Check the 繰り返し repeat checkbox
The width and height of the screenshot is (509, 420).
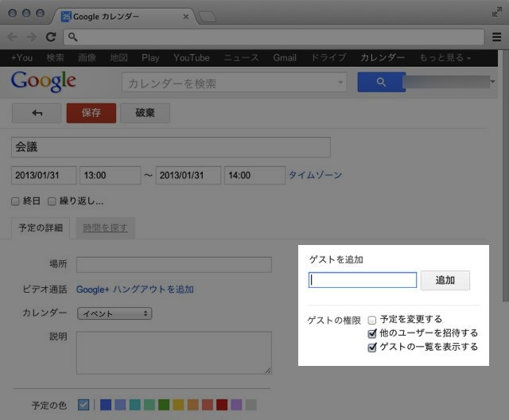click(52, 201)
